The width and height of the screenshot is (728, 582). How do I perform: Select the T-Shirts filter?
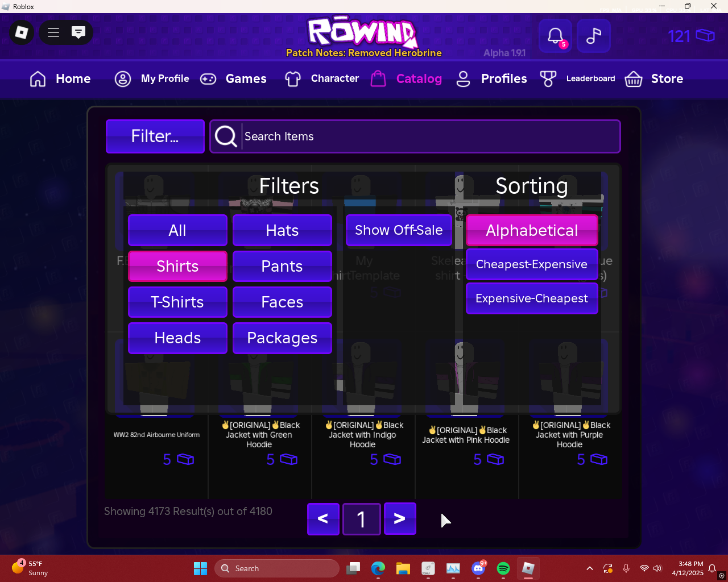click(x=177, y=302)
